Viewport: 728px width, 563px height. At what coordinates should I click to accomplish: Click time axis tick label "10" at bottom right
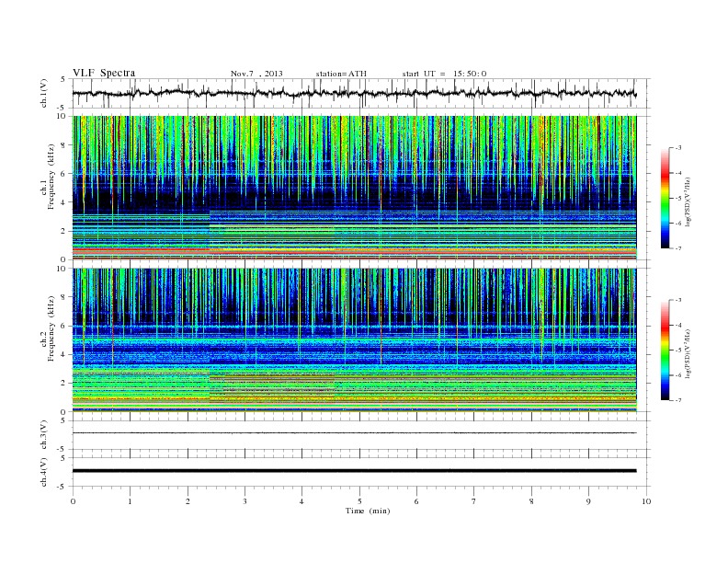coord(646,501)
